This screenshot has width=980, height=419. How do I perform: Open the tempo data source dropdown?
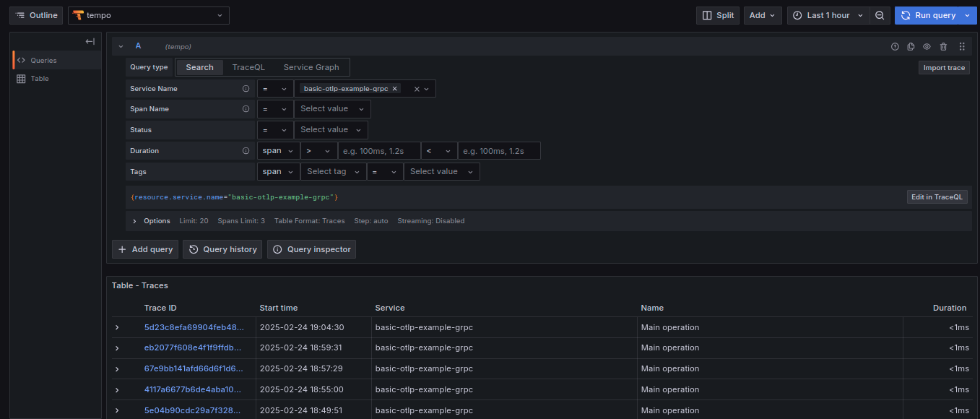[148, 15]
